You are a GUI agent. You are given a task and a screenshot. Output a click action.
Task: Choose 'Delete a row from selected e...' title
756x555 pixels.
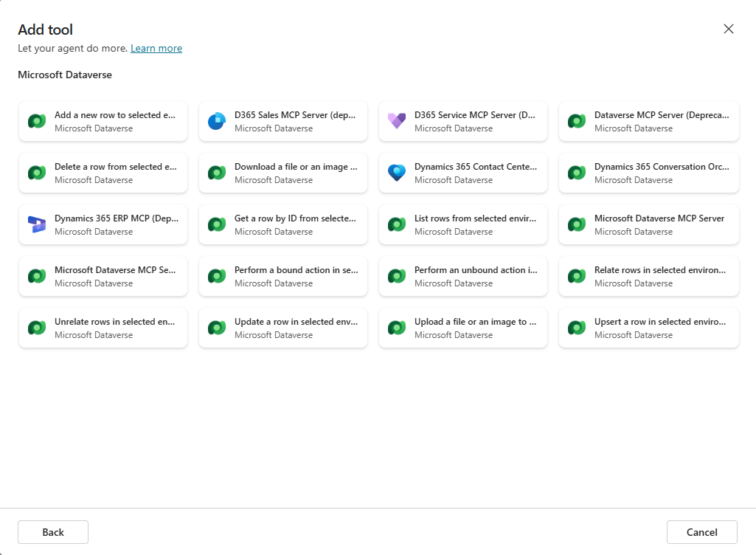(116, 167)
